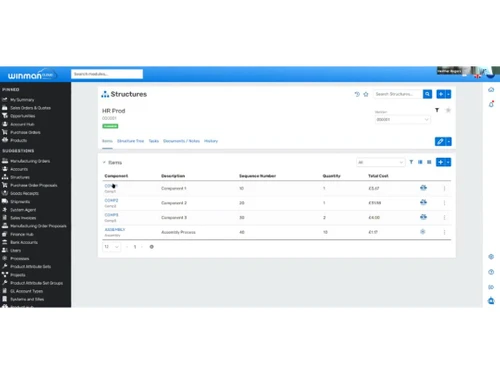The image size is (500, 375).
Task: Click the Search Structures input field
Action: 398,94
